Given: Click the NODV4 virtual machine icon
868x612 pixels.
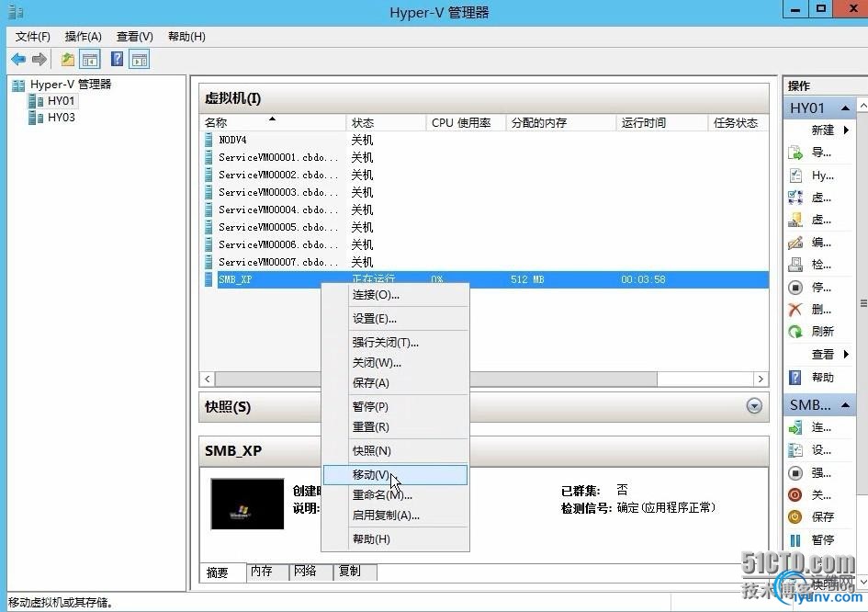Looking at the screenshot, I should (209, 140).
